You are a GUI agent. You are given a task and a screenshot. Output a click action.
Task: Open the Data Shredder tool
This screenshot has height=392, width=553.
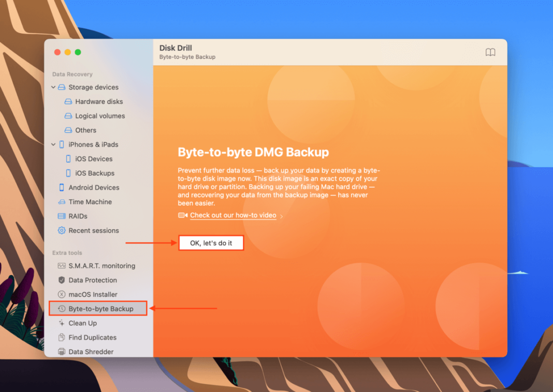(91, 352)
